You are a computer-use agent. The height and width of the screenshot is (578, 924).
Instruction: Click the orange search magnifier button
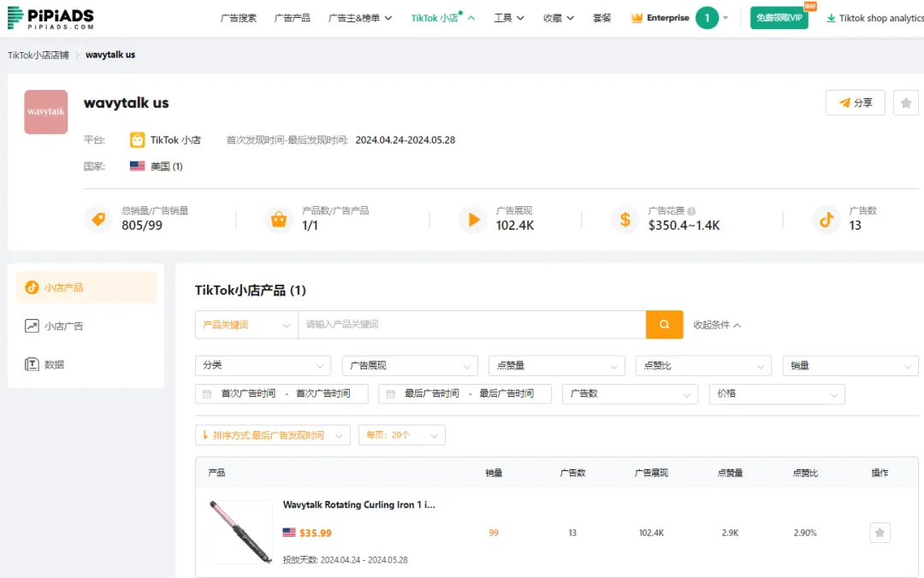pyautogui.click(x=664, y=325)
